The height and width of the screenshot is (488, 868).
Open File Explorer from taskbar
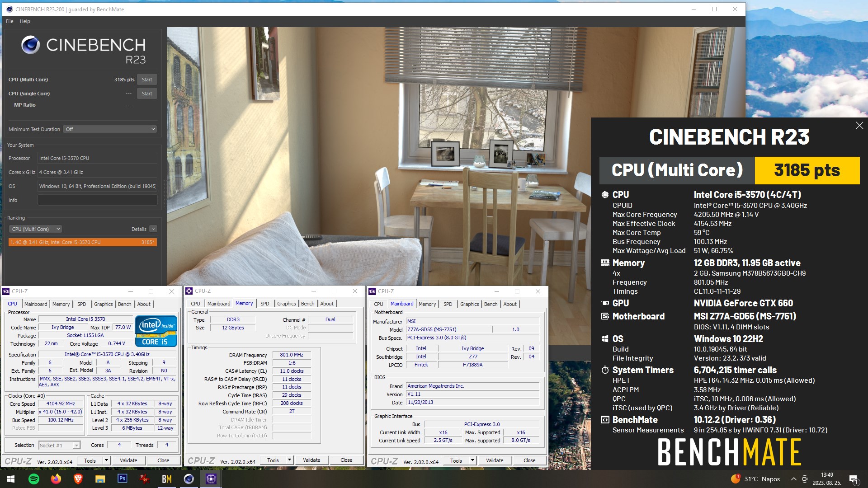[x=100, y=479]
